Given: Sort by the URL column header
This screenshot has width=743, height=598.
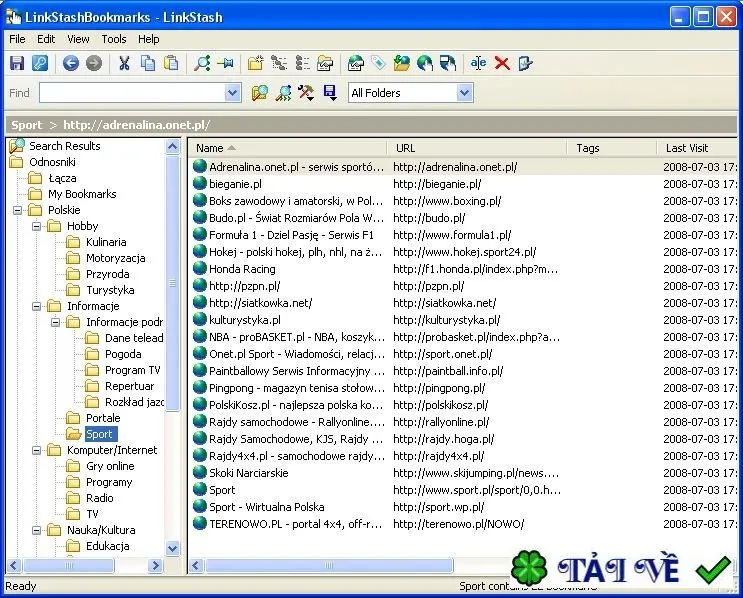Looking at the screenshot, I should point(478,148).
